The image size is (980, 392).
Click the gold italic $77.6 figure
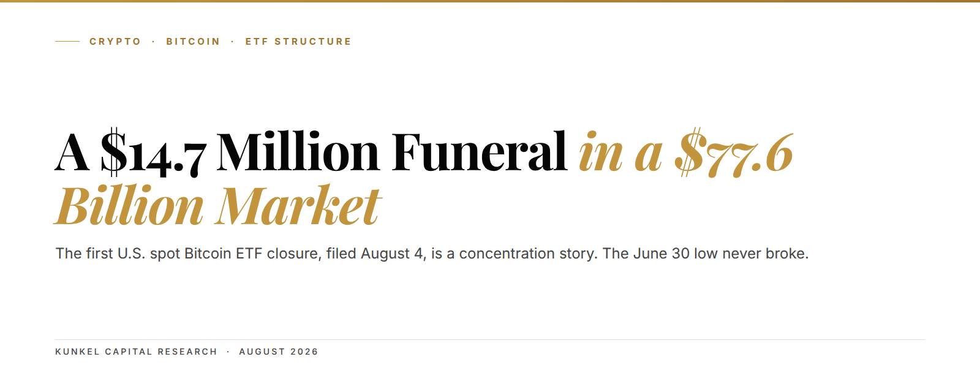734,153
